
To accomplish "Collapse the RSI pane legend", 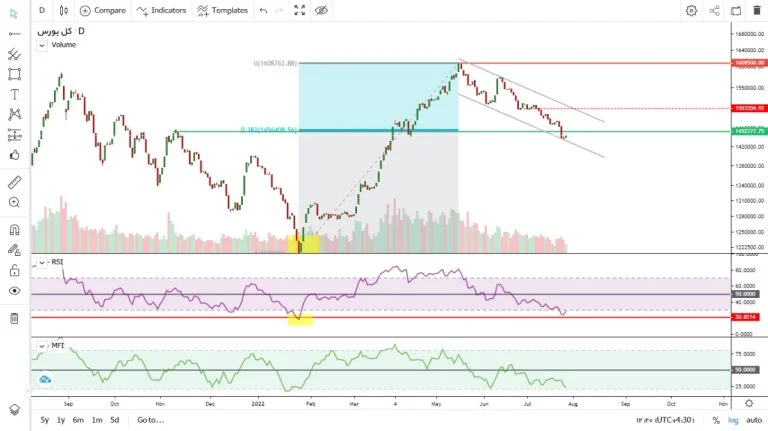I will [41, 262].
